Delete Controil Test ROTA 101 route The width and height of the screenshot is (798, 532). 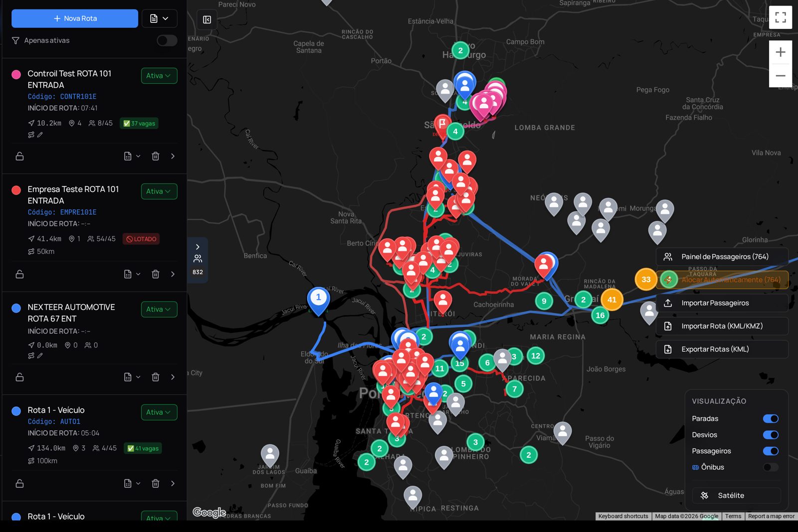point(156,156)
